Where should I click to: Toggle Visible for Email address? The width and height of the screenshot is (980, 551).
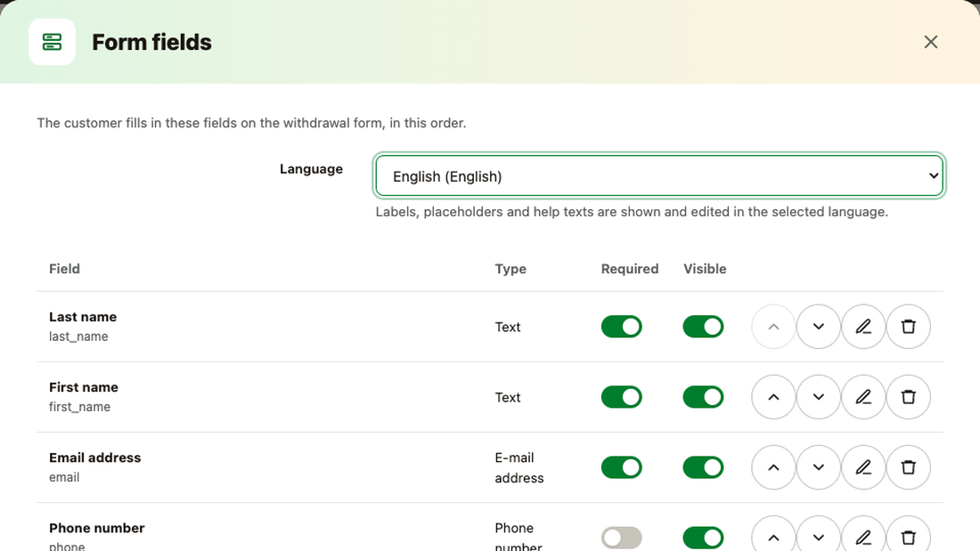click(x=703, y=467)
